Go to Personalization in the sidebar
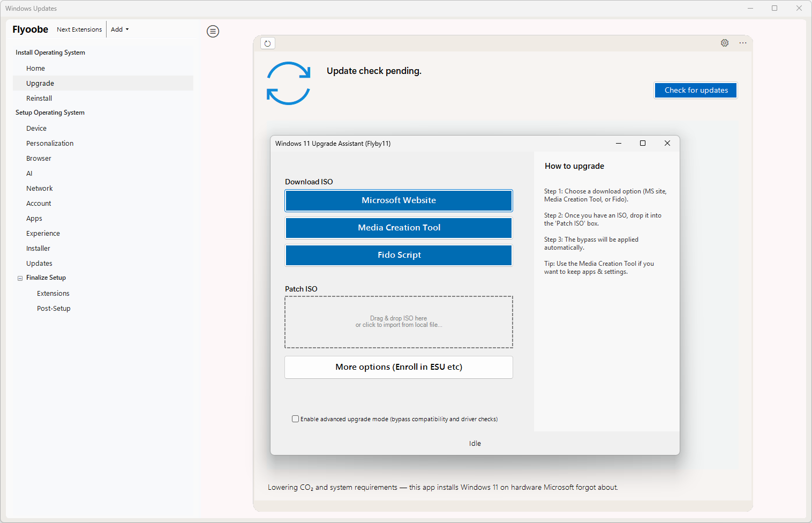The height and width of the screenshot is (523, 812). click(x=50, y=144)
